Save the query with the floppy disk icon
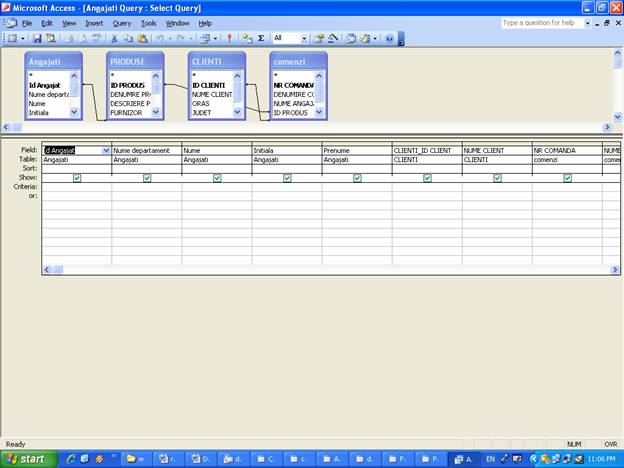The width and height of the screenshot is (624, 468). (x=37, y=38)
